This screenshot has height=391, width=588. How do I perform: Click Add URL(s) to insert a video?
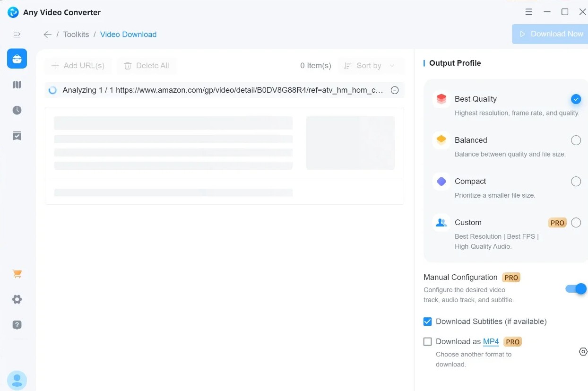pyautogui.click(x=78, y=66)
